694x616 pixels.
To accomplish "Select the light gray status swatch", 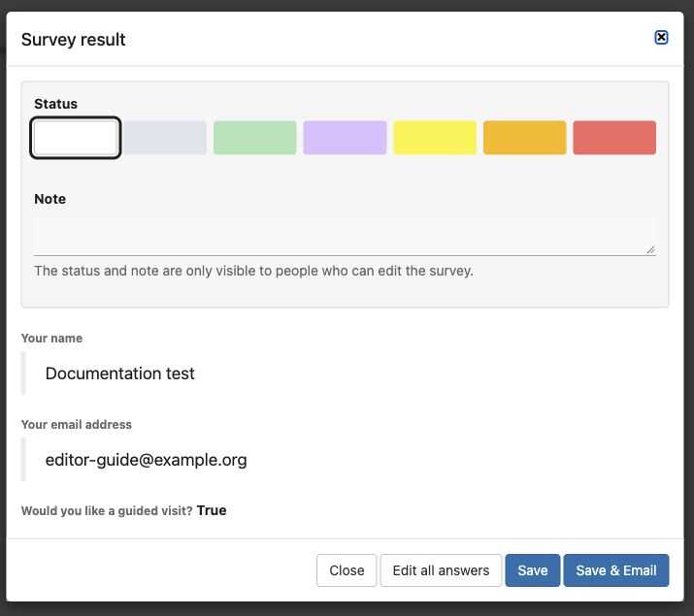I will pos(165,138).
